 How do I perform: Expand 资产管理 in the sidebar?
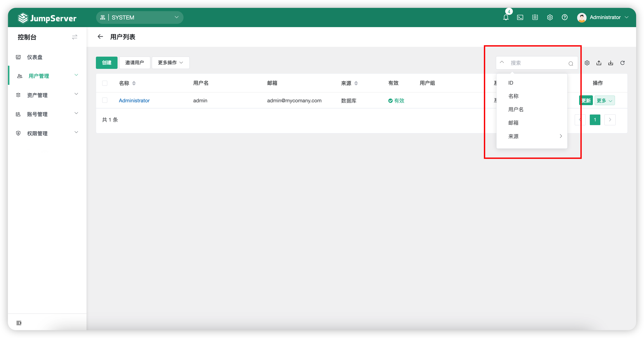tap(47, 95)
